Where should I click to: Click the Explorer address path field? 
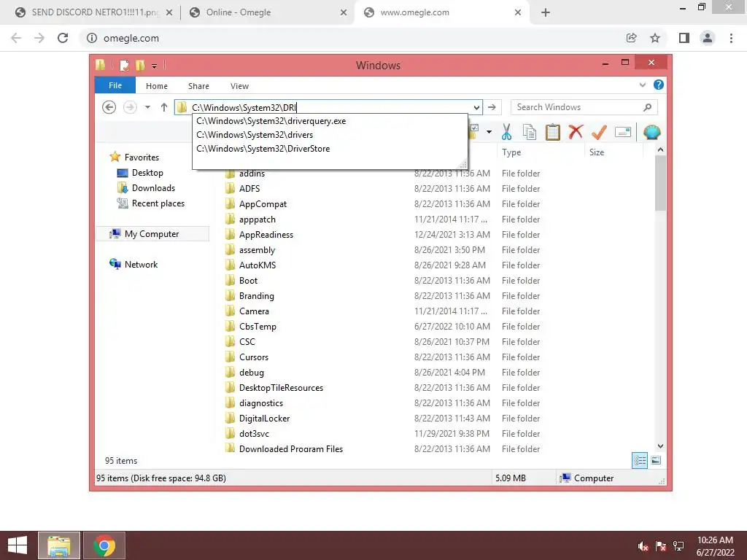coord(330,108)
